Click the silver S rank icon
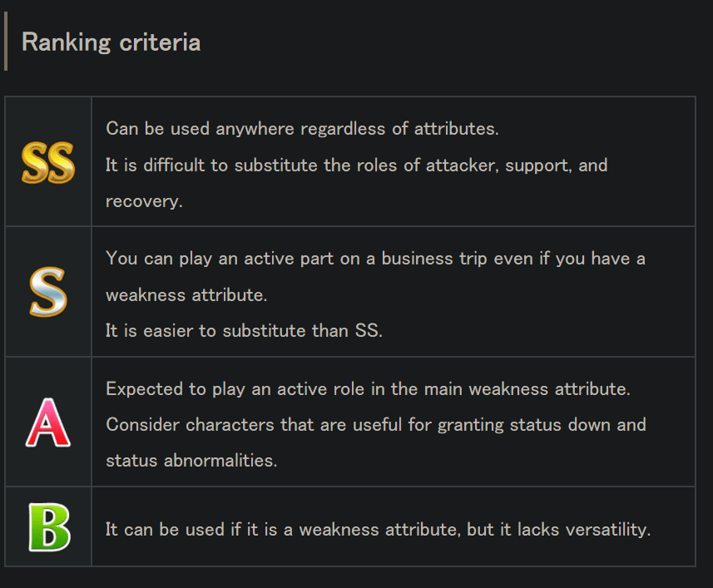713x588 pixels. pos(48,292)
